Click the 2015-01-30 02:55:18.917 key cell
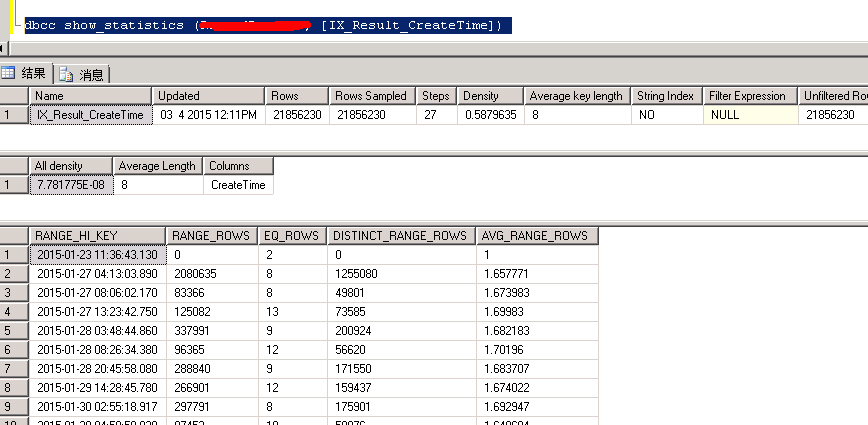Screen dimensions: 868x425 pyautogui.click(x=97, y=407)
